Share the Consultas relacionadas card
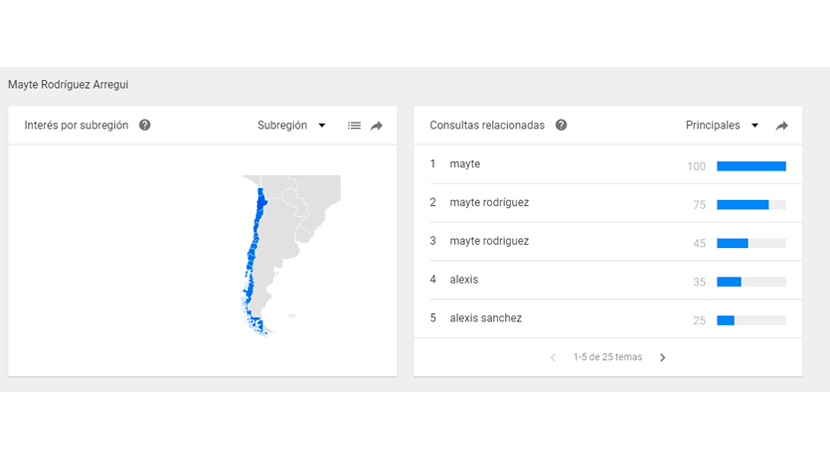Viewport: 830px width, 467px height. [x=782, y=126]
